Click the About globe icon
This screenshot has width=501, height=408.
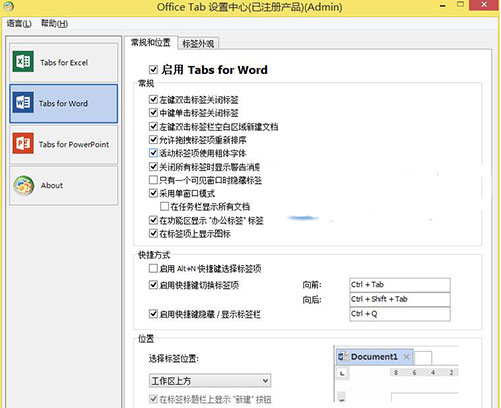(x=24, y=185)
